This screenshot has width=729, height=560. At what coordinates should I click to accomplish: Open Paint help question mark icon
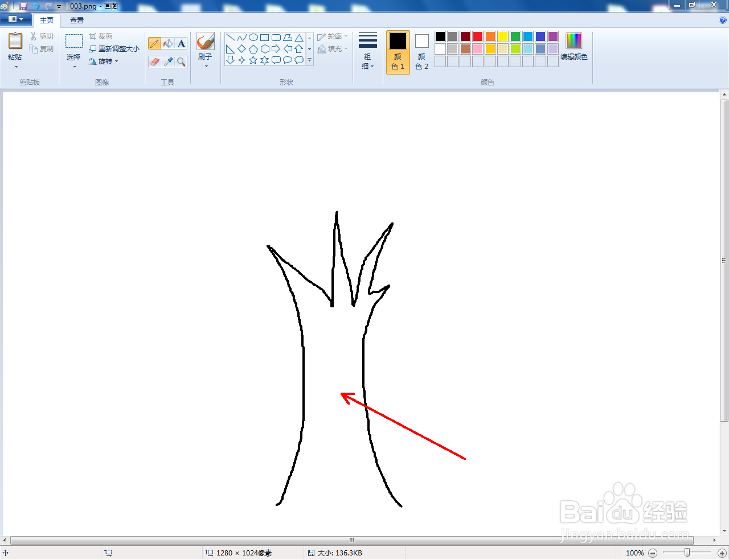723,20
